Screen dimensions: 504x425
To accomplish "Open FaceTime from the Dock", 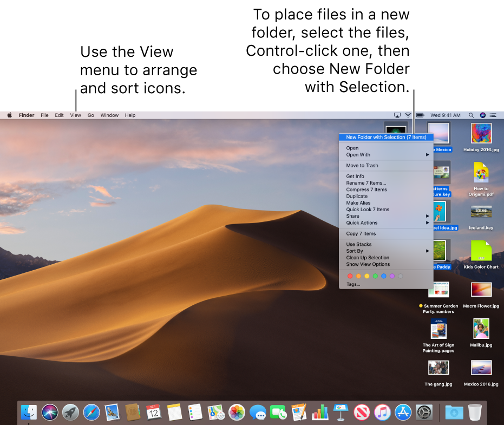I will (x=279, y=412).
